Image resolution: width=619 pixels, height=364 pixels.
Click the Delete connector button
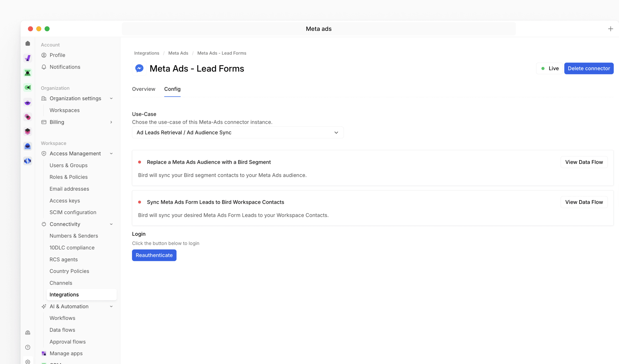[589, 68]
